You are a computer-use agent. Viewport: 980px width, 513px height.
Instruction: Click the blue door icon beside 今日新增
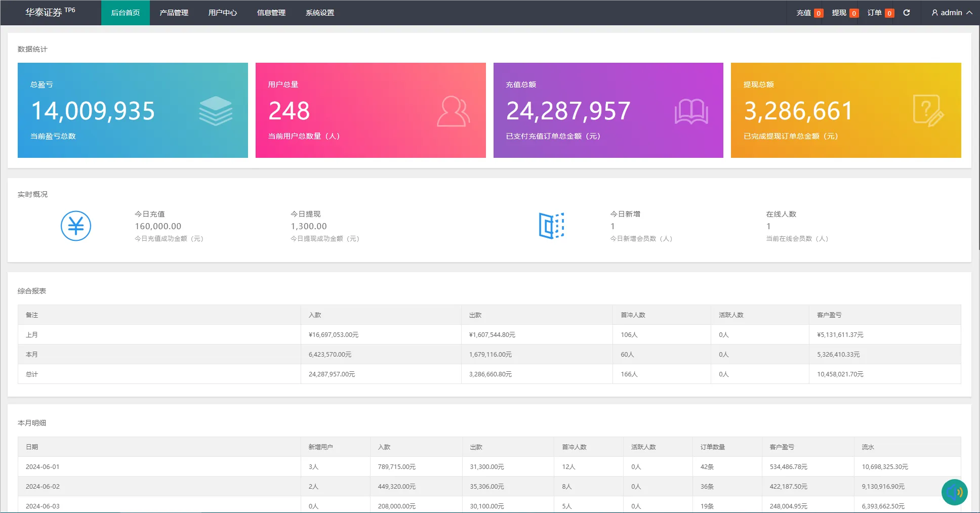pos(551,226)
